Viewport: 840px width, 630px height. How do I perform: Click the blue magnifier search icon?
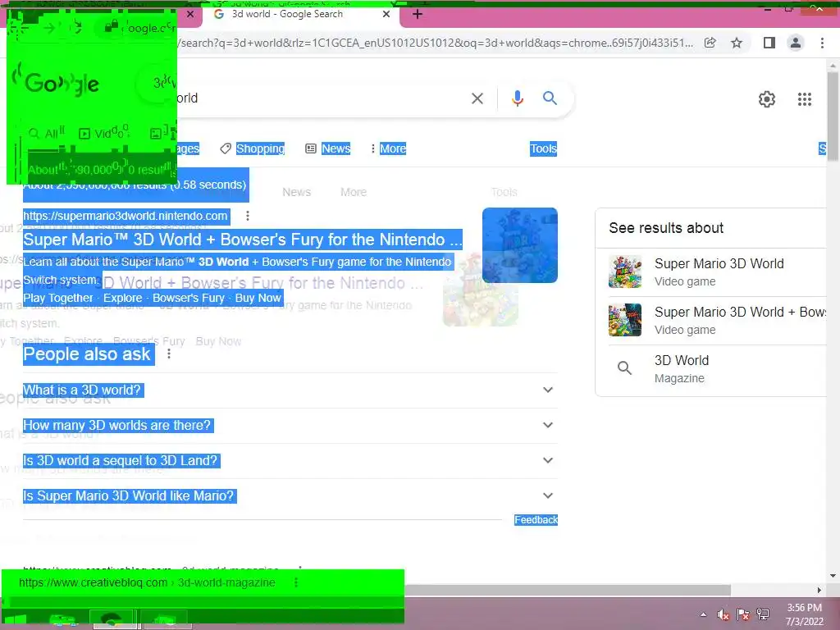point(550,98)
